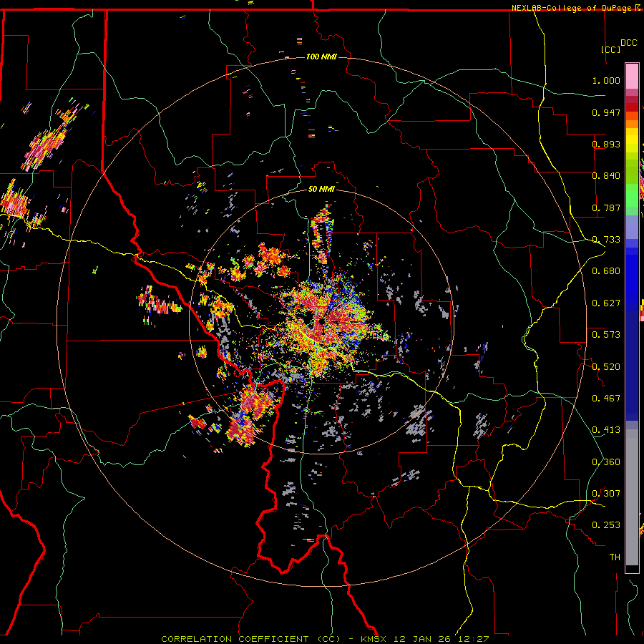Select the 0.467 legend value
This screenshot has height=644, width=644.
click(x=606, y=399)
